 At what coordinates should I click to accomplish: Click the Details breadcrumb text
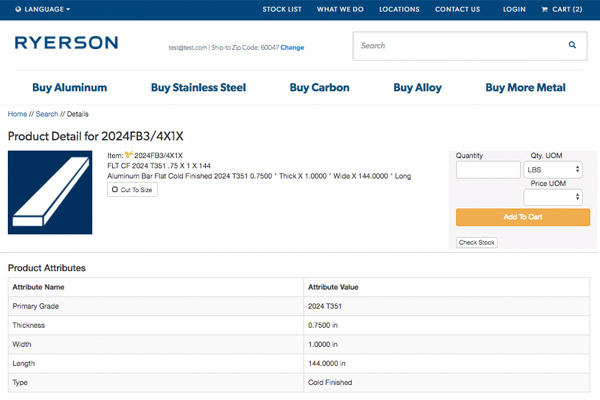click(x=78, y=114)
